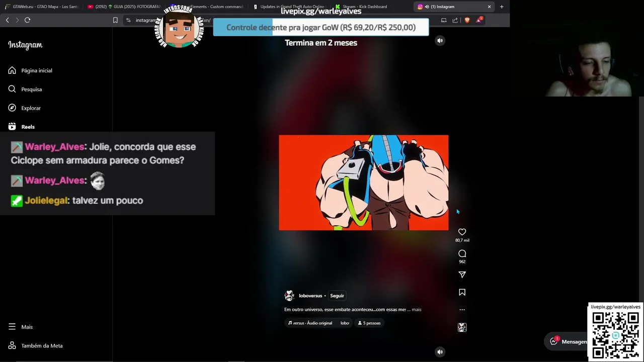Like the reel with heart icon
Screen dimensions: 644x362
pos(462,232)
